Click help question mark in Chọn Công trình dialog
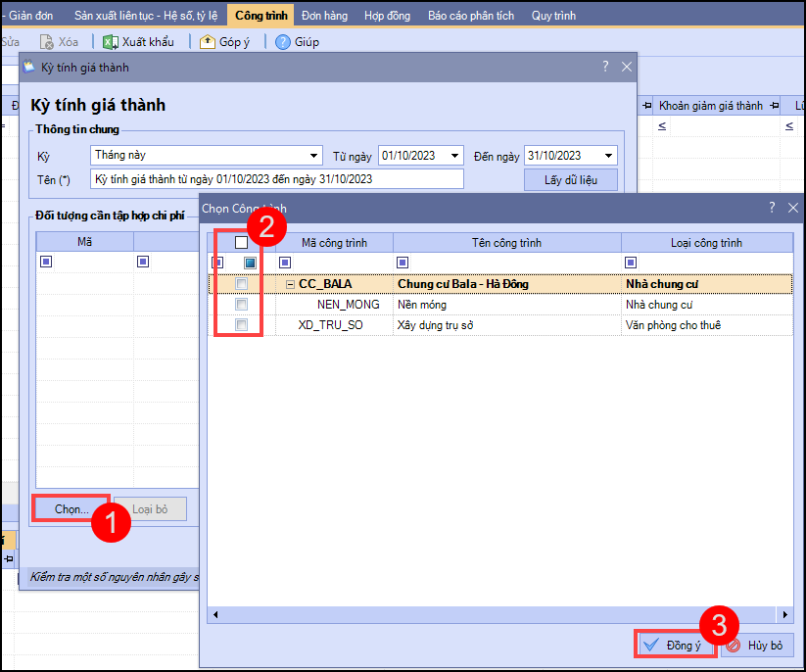The width and height of the screenshot is (806, 672). pos(772,208)
